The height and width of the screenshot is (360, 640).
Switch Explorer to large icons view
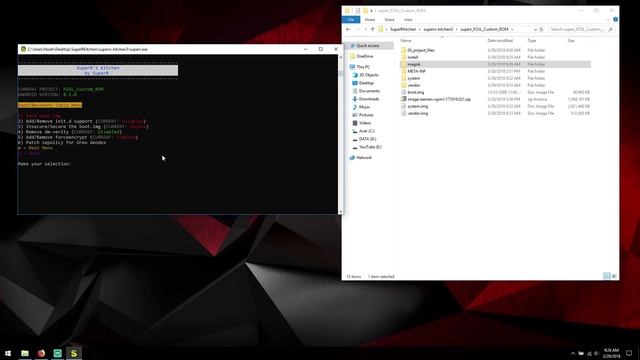614,276
